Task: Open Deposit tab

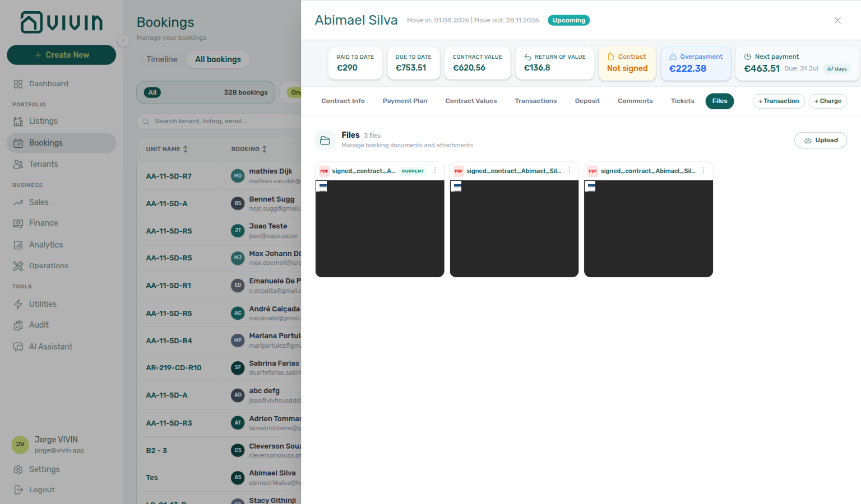Action: pos(587,101)
